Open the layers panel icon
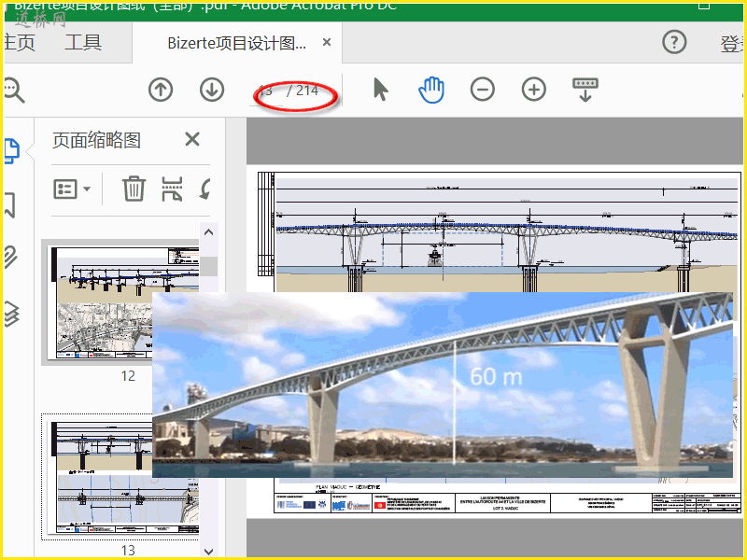 [x=12, y=314]
